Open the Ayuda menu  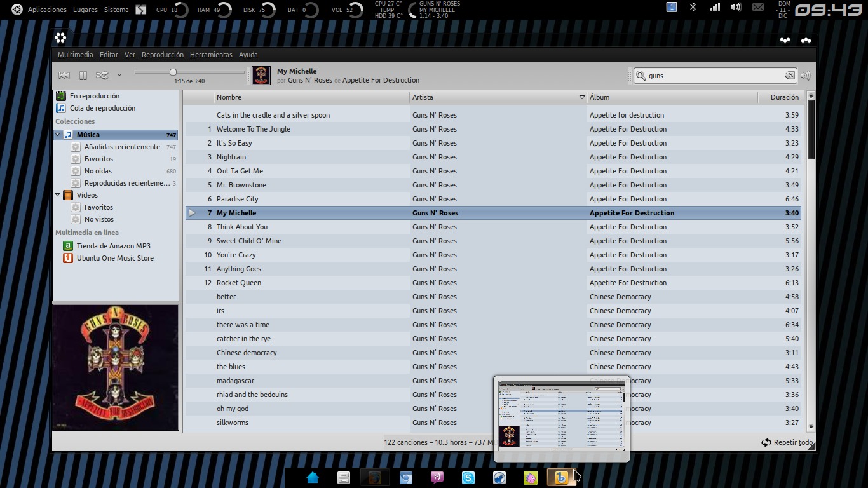(248, 55)
